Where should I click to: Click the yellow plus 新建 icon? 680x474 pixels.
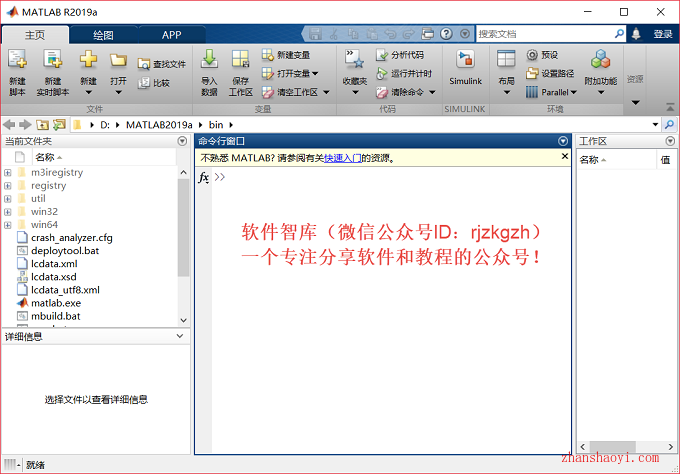click(88, 59)
